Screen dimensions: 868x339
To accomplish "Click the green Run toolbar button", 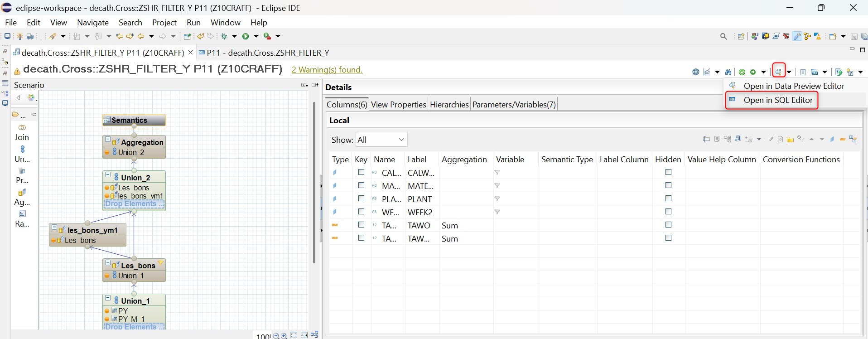I will 246,36.
